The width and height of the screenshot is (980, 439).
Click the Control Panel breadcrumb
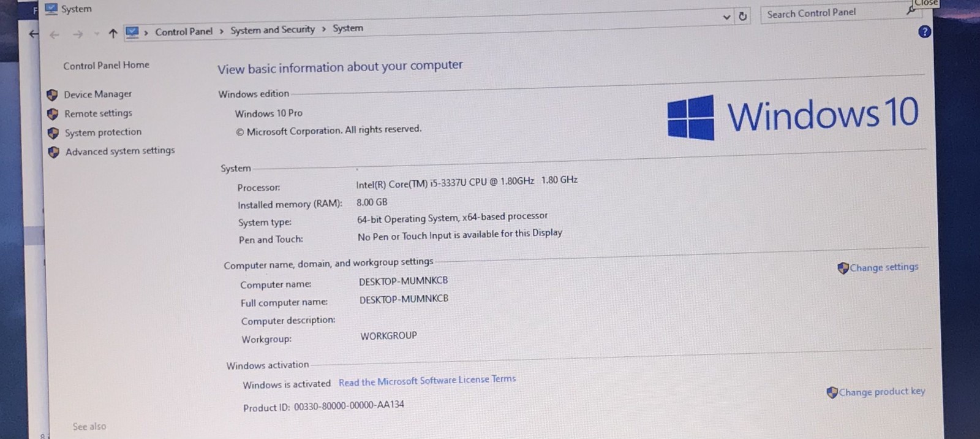(x=184, y=31)
